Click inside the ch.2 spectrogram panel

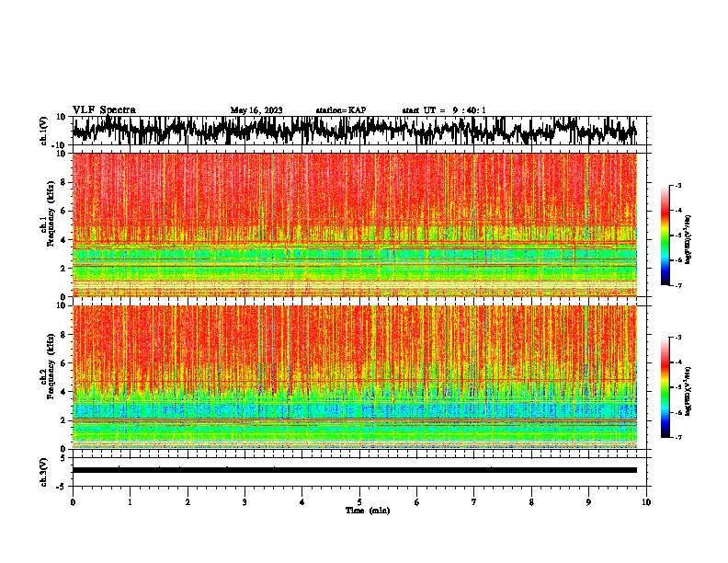tap(354, 377)
